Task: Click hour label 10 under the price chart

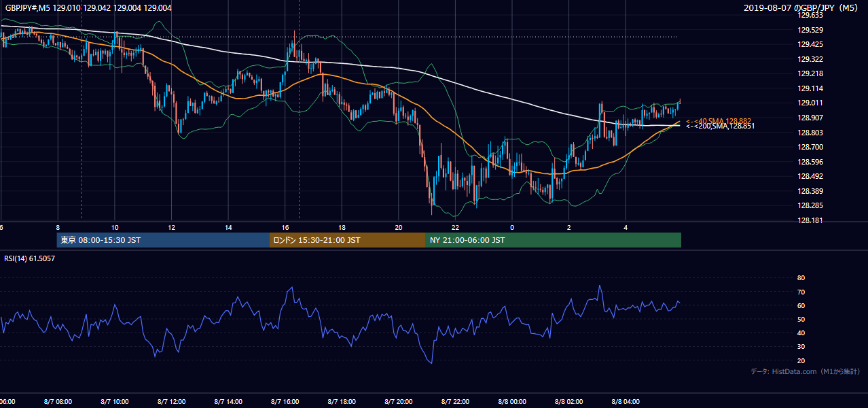Action: click(x=115, y=228)
